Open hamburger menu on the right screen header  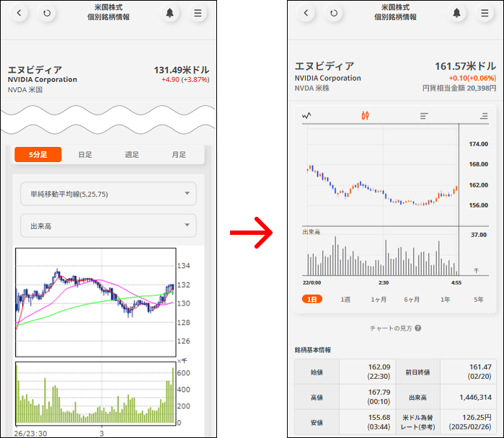pyautogui.click(x=485, y=13)
